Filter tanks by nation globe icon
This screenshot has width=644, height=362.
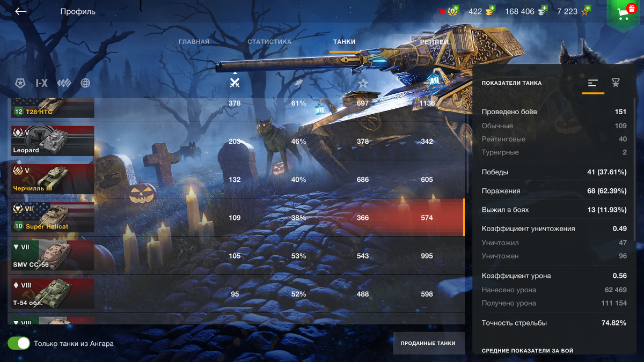(x=85, y=83)
